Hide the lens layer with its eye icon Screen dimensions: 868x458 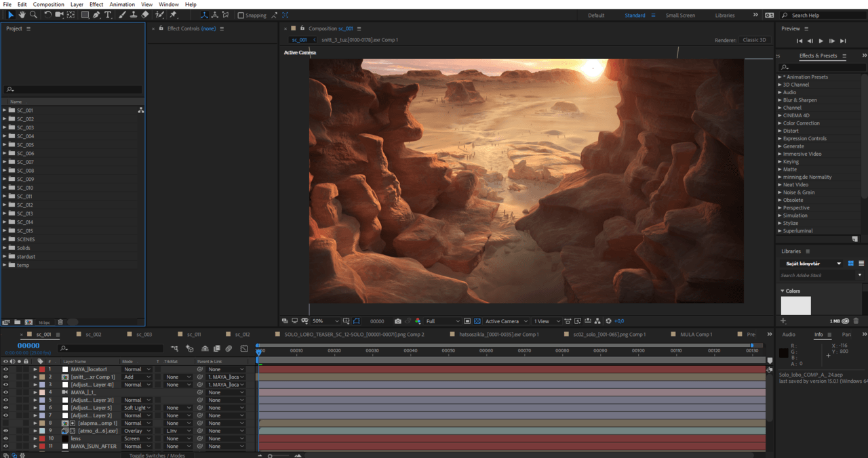click(x=6, y=438)
